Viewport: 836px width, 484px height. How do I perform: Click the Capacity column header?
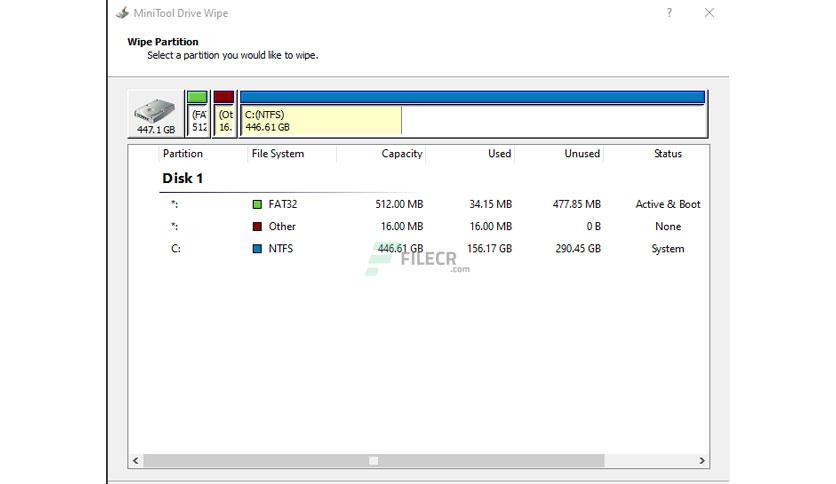click(x=402, y=154)
